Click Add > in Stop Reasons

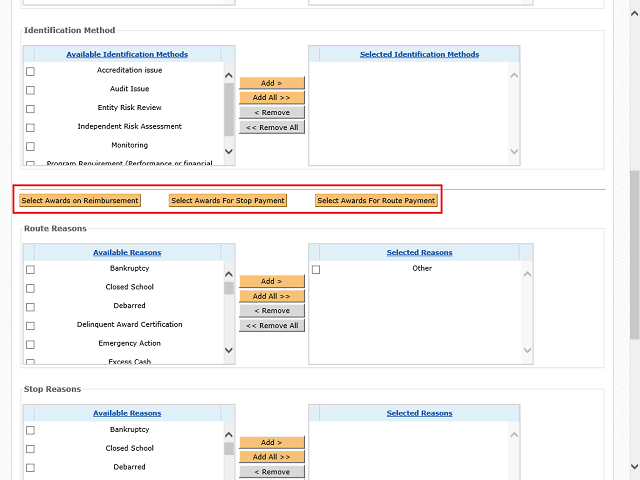click(x=272, y=442)
